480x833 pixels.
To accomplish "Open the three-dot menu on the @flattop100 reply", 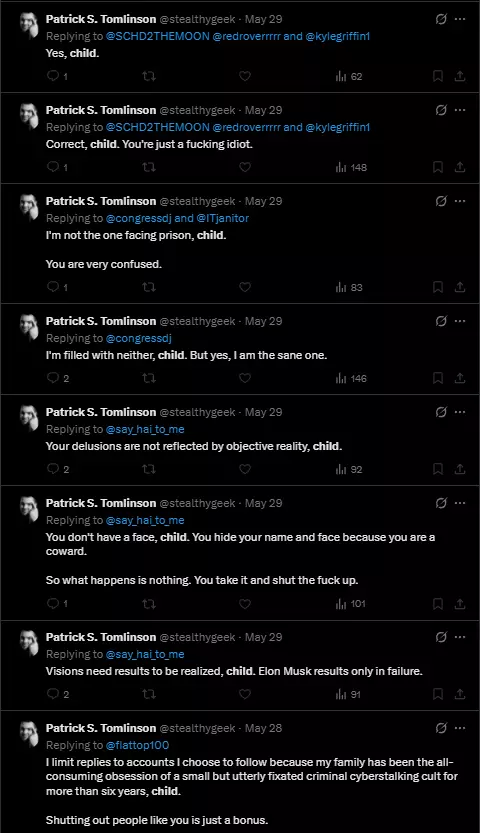I will click(460, 728).
